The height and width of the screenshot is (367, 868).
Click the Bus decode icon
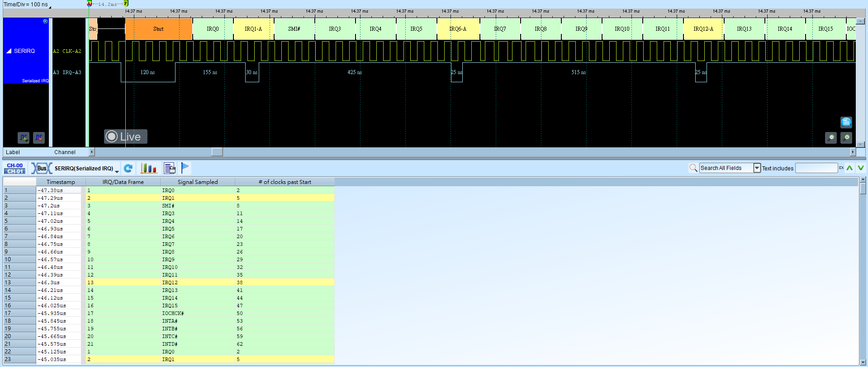[x=41, y=169]
